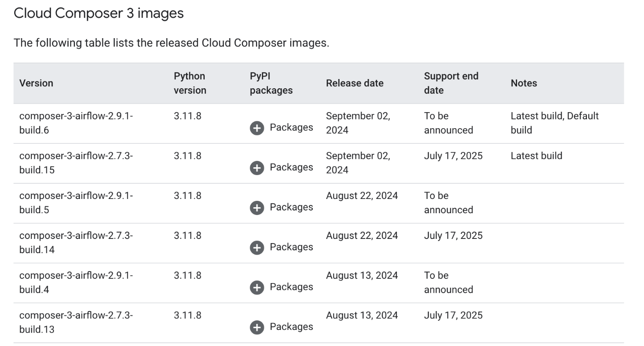Click plus icon in composer-3-airflow-2.7.3-build.13 row

click(x=257, y=328)
